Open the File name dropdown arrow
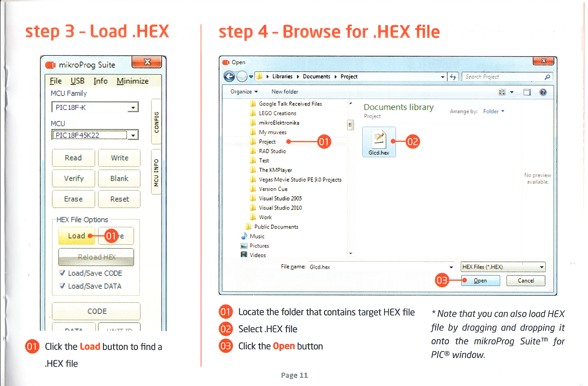Image resolution: width=588 pixels, height=386 pixels. pyautogui.click(x=451, y=267)
